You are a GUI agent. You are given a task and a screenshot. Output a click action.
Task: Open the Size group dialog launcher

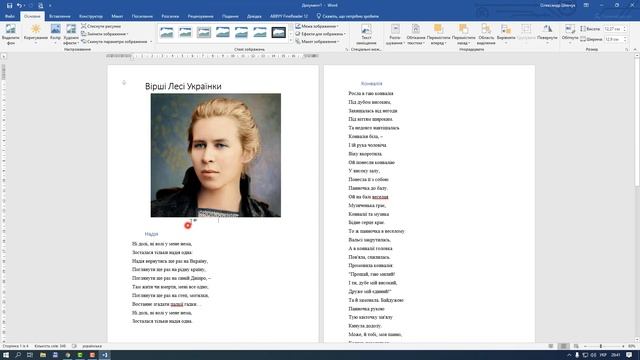pos(627,49)
